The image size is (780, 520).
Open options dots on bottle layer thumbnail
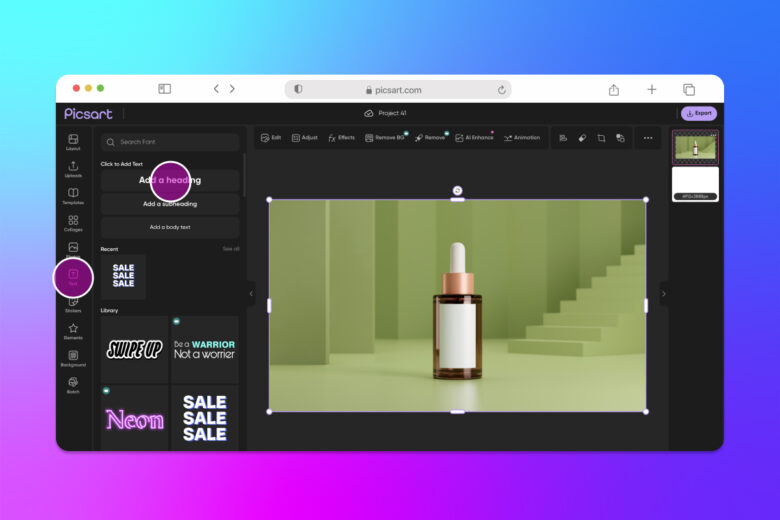click(713, 135)
